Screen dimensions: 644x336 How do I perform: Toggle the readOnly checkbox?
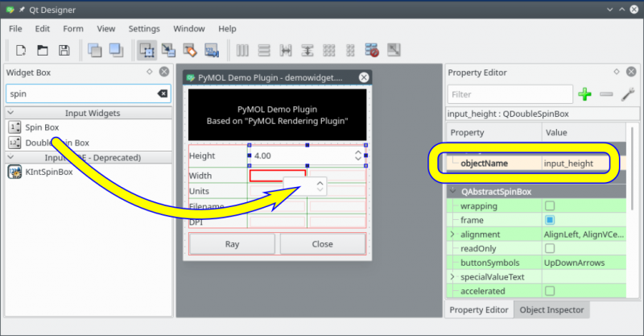(x=550, y=248)
